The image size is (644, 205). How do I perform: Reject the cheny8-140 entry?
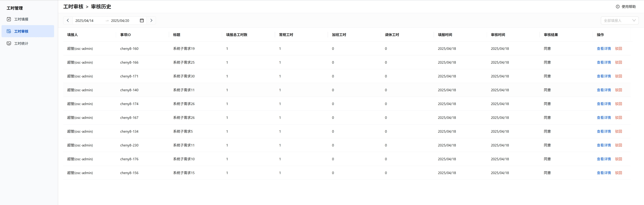pos(618,90)
